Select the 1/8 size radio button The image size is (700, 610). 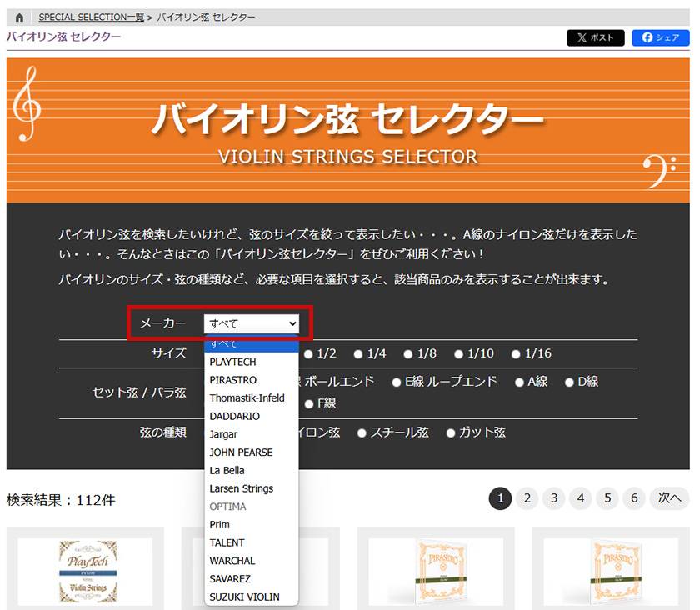[408, 354]
